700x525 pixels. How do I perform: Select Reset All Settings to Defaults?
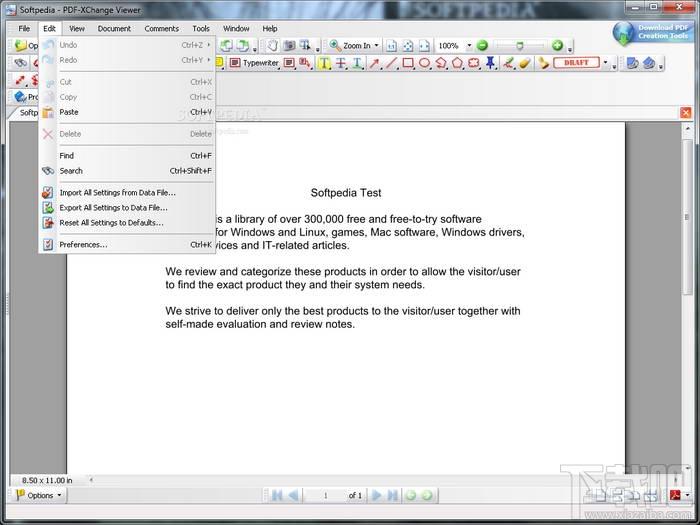coord(127,223)
